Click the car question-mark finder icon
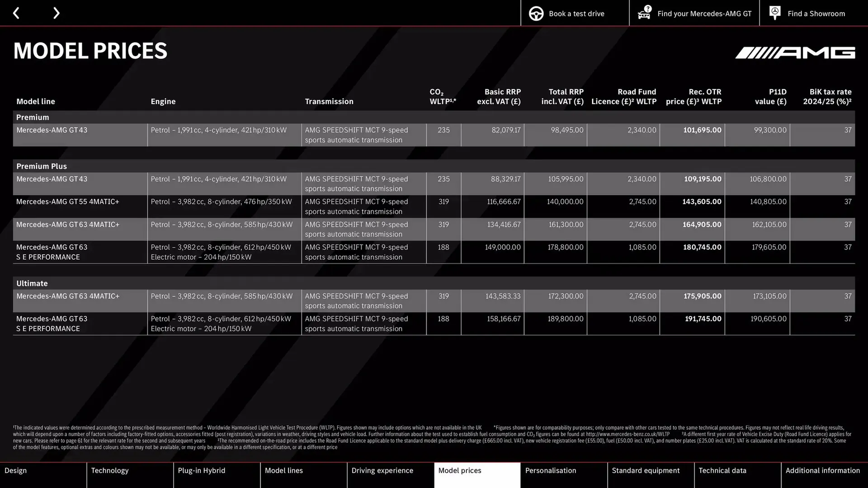The width and height of the screenshot is (868, 488). [645, 13]
